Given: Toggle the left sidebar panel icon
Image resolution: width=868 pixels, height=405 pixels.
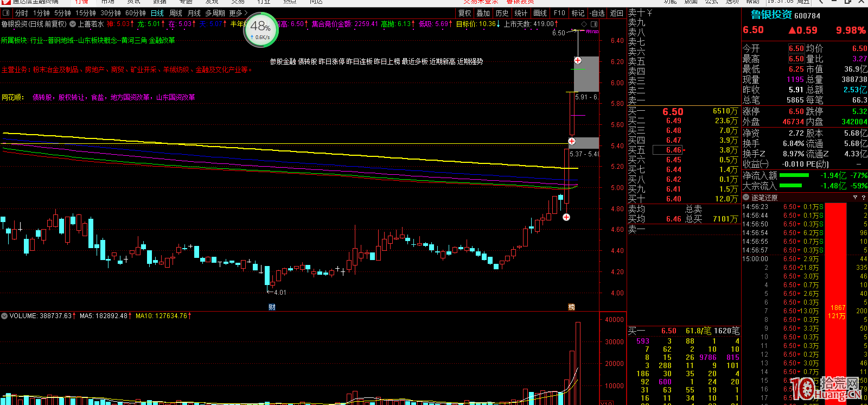Looking at the screenshot, I should [6, 13].
